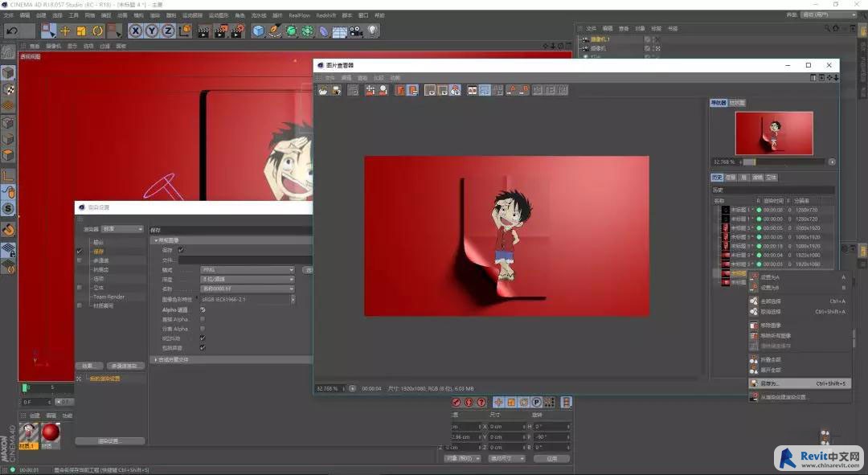
Task: Open the Redshift menu
Action: [326, 15]
